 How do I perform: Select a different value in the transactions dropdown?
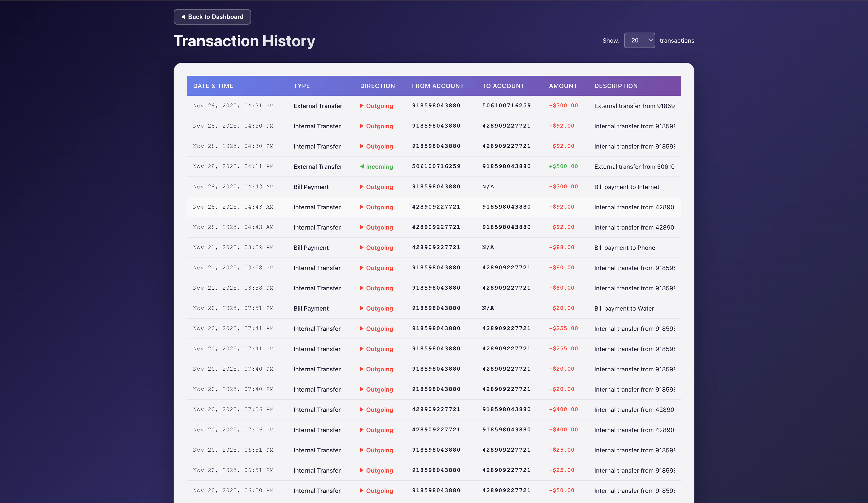click(639, 40)
